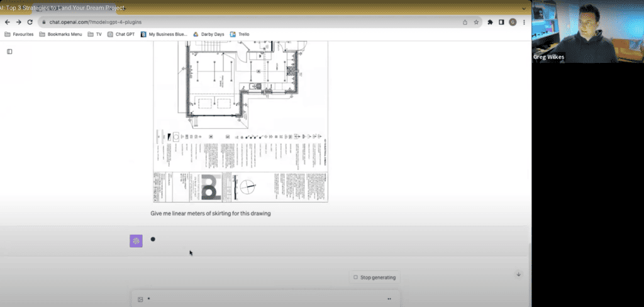Open the Trello bookmark
Image resolution: width=644 pixels, height=307 pixels.
point(240,34)
